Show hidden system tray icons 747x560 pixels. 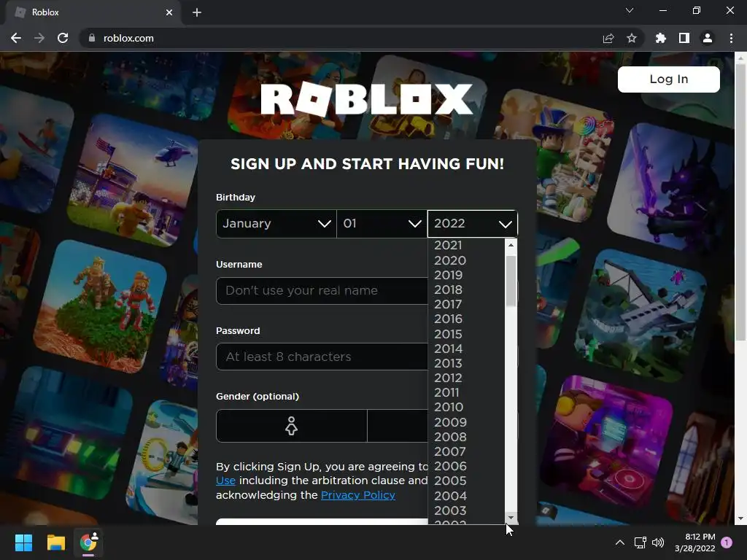click(620, 542)
